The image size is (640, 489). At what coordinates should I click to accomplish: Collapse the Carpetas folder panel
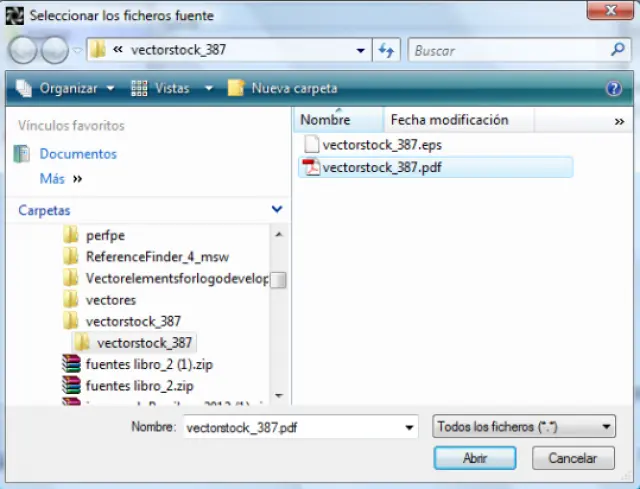[x=277, y=210]
